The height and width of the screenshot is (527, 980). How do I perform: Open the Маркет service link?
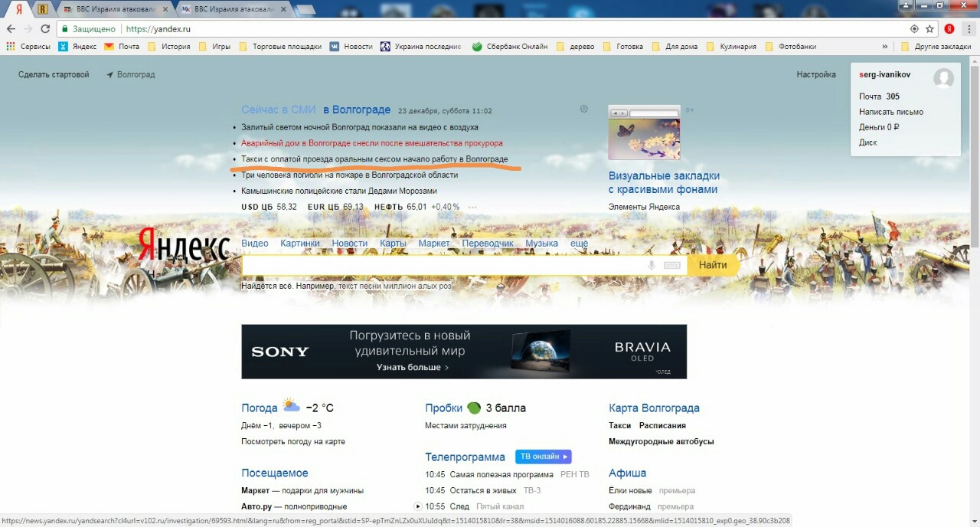[434, 244]
